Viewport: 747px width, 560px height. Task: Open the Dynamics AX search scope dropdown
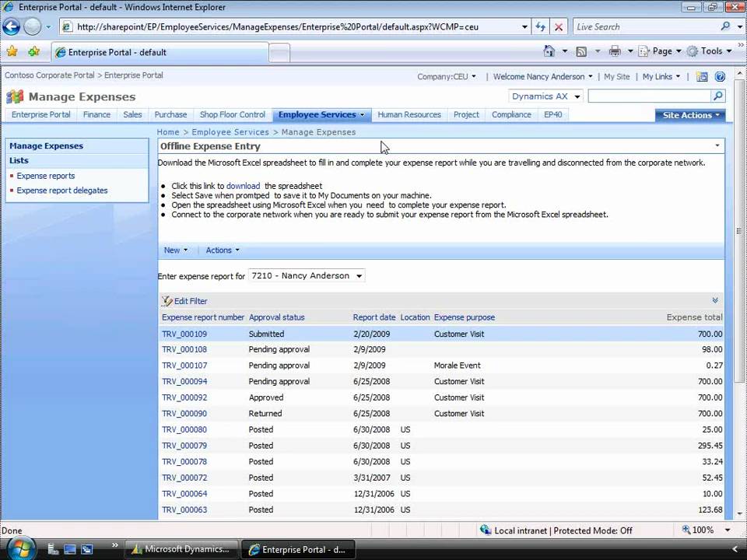(545, 96)
